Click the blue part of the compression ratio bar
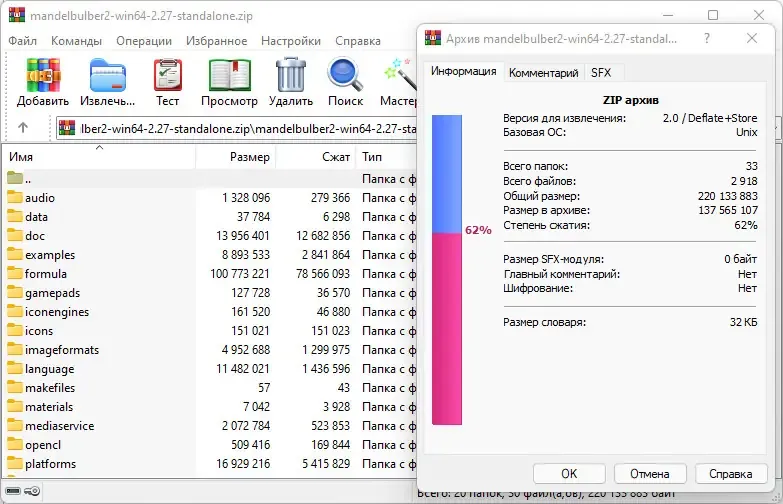 (x=447, y=174)
